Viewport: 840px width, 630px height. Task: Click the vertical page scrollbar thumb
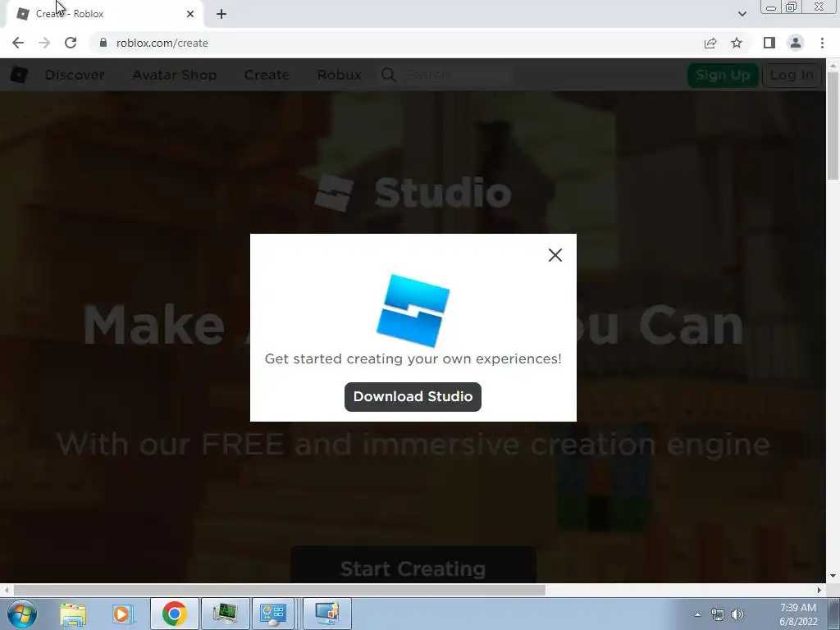833,126
